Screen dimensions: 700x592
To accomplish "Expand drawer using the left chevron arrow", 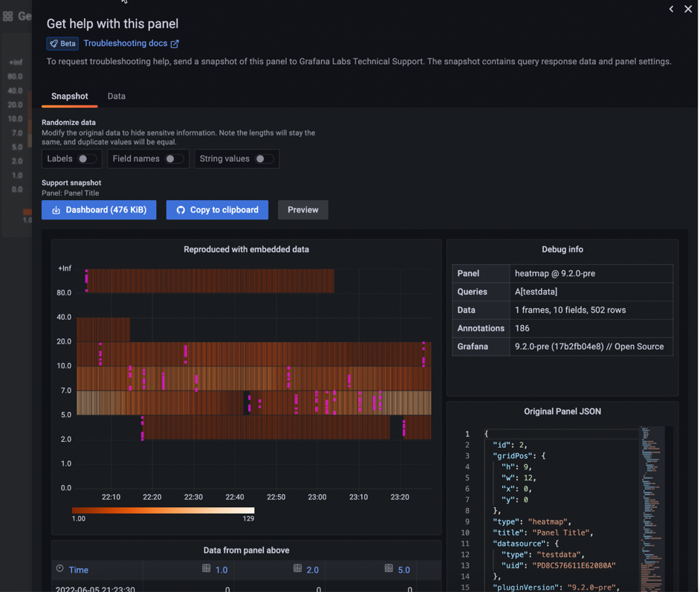I will pos(671,9).
